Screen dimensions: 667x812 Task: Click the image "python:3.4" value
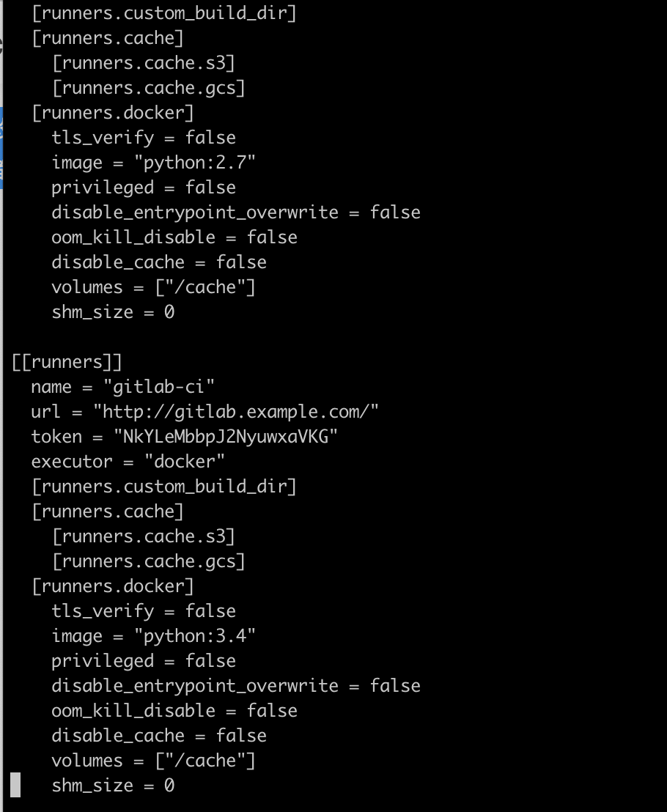coord(195,636)
